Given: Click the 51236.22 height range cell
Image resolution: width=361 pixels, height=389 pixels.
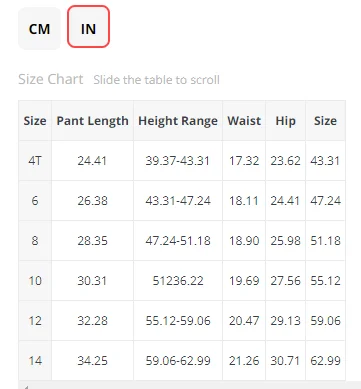Looking at the screenshot, I should [x=178, y=281].
